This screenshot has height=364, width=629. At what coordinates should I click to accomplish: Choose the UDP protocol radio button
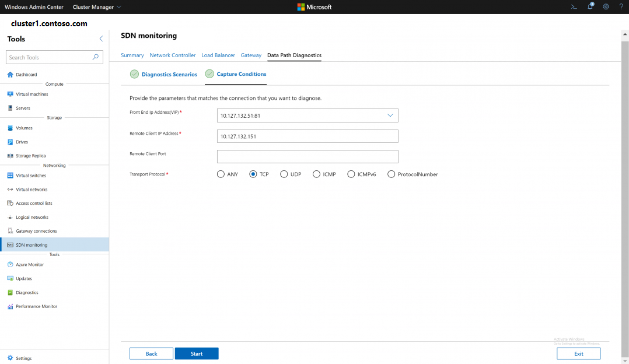click(x=284, y=174)
